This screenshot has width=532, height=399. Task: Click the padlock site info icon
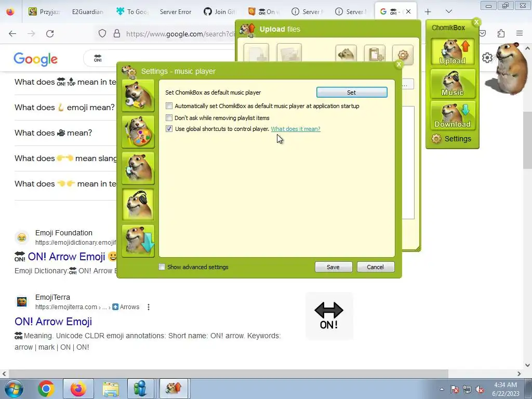117,34
